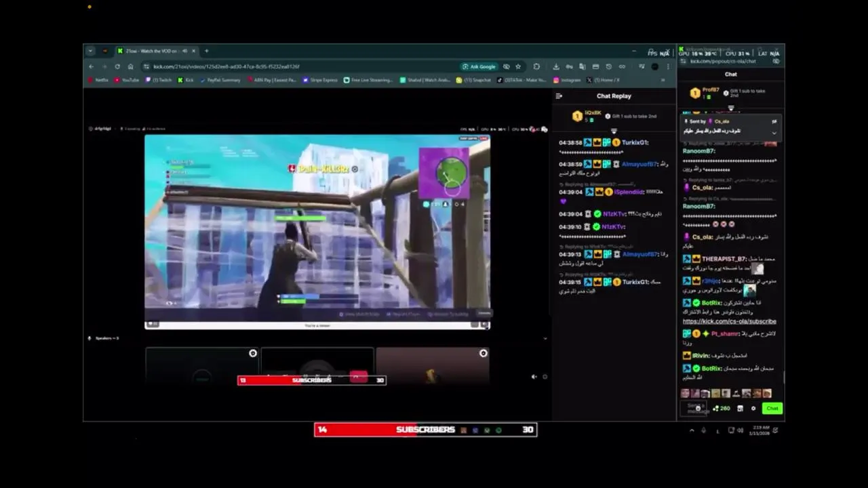Open the kick.com/cs-ola/subscribe link
868x488 pixels.
tap(729, 321)
